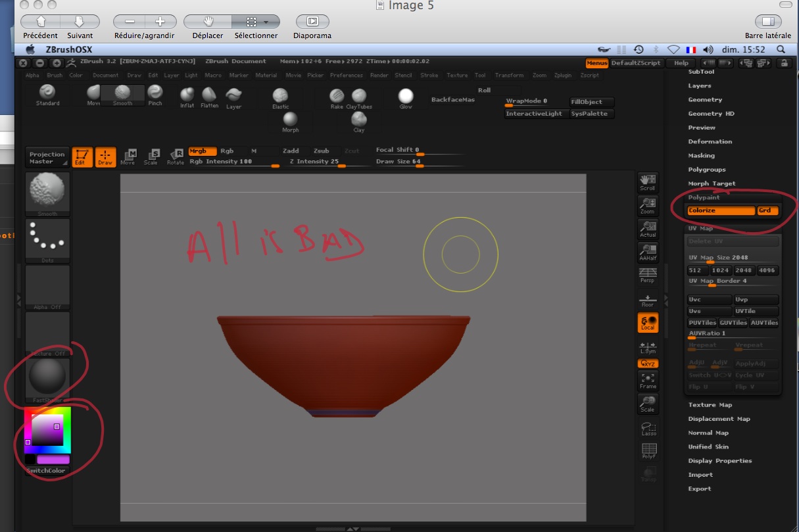The width and height of the screenshot is (799, 532).
Task: Select the ClayTubes brush
Action: click(x=359, y=98)
